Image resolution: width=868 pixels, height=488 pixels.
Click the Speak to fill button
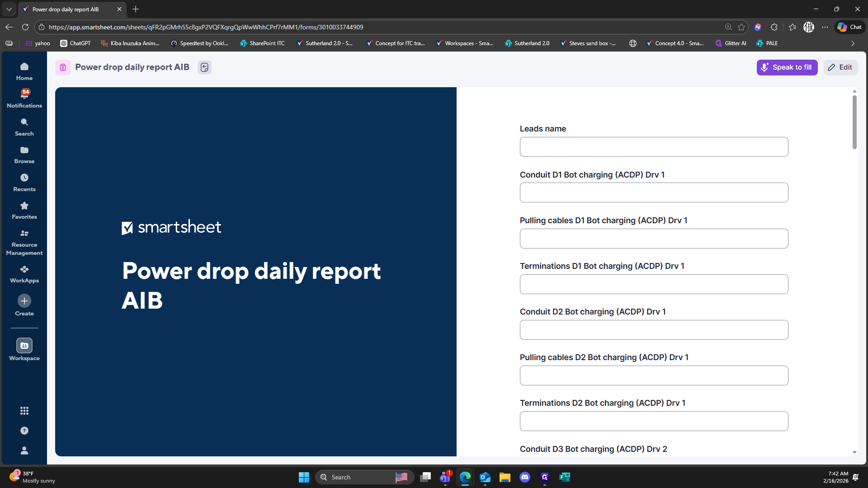[787, 67]
